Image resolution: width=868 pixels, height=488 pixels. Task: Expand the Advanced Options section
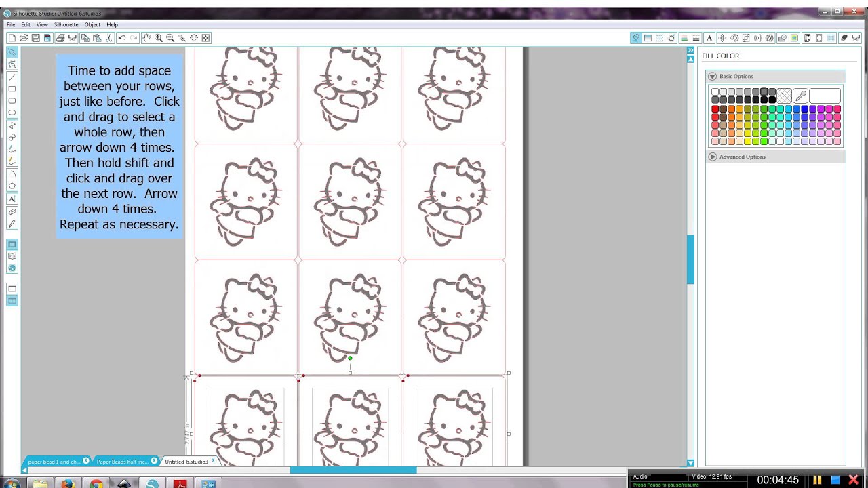(x=713, y=157)
